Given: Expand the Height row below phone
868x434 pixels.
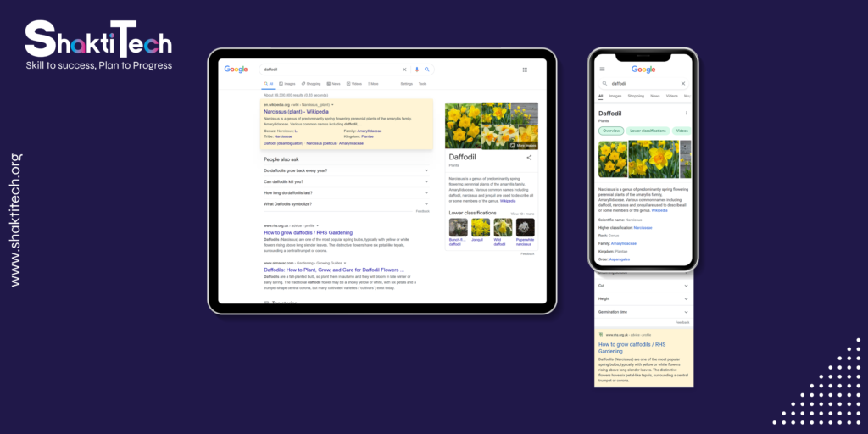Looking at the screenshot, I should coord(643,299).
